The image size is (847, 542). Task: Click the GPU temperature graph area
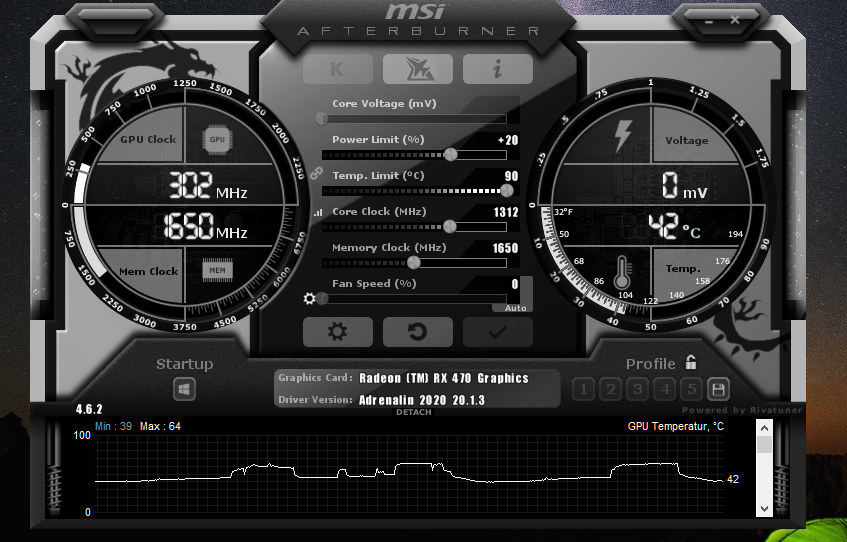coord(409,473)
